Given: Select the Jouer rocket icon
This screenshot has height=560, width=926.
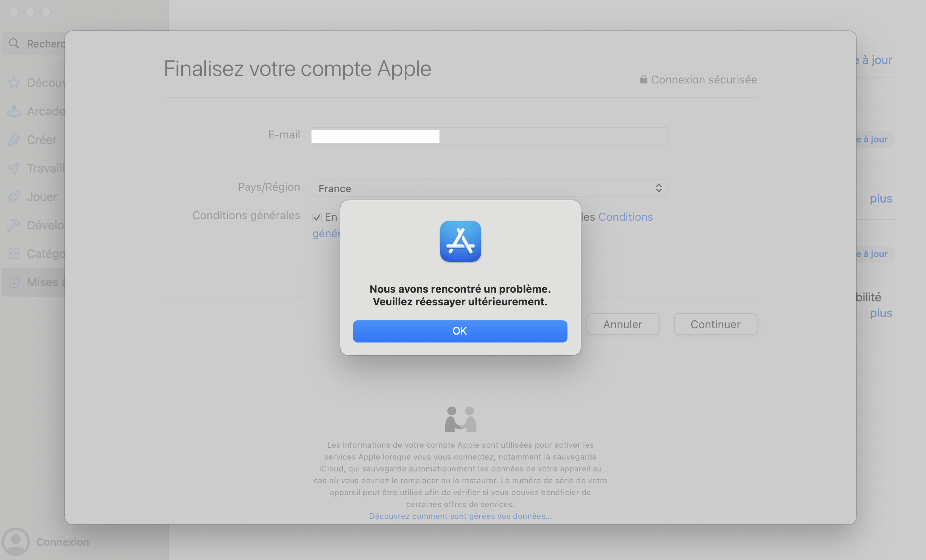Looking at the screenshot, I should pyautogui.click(x=14, y=197).
